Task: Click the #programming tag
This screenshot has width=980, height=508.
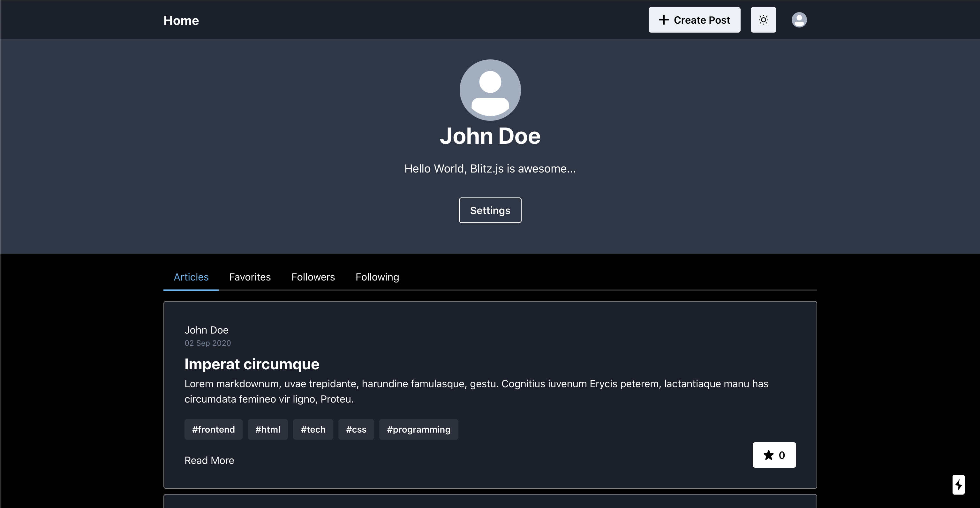Action: [418, 429]
